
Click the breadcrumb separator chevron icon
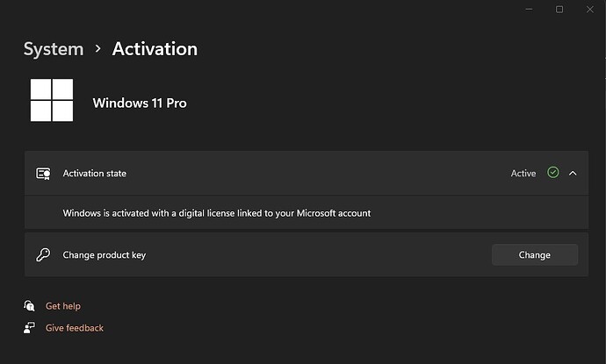[x=97, y=48]
